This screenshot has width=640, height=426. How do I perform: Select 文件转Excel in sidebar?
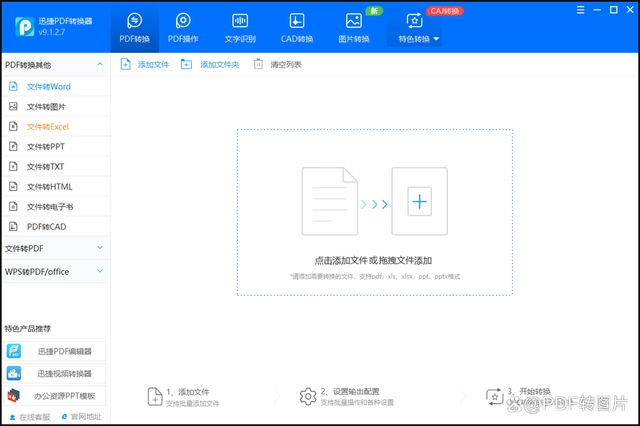click(x=56, y=126)
